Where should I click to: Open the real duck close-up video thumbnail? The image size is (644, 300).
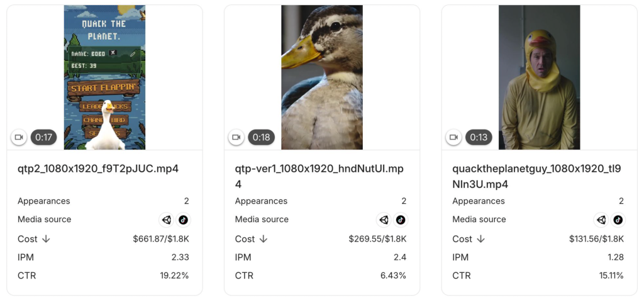[x=322, y=77]
